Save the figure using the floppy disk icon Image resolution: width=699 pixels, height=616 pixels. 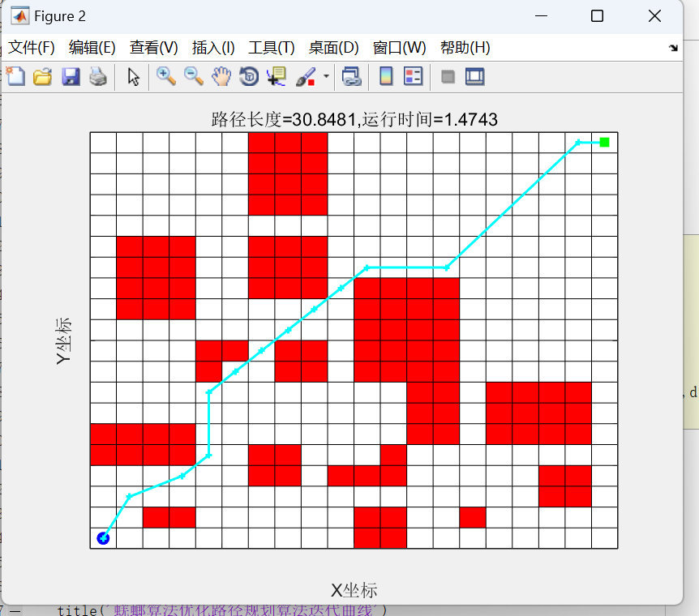(x=71, y=77)
